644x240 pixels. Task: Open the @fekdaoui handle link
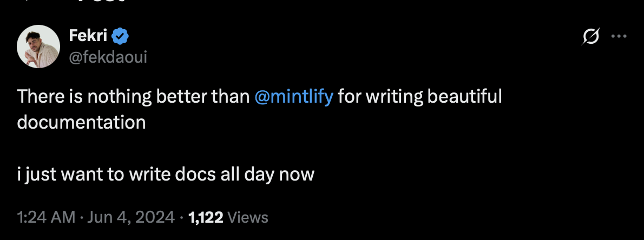coord(108,56)
